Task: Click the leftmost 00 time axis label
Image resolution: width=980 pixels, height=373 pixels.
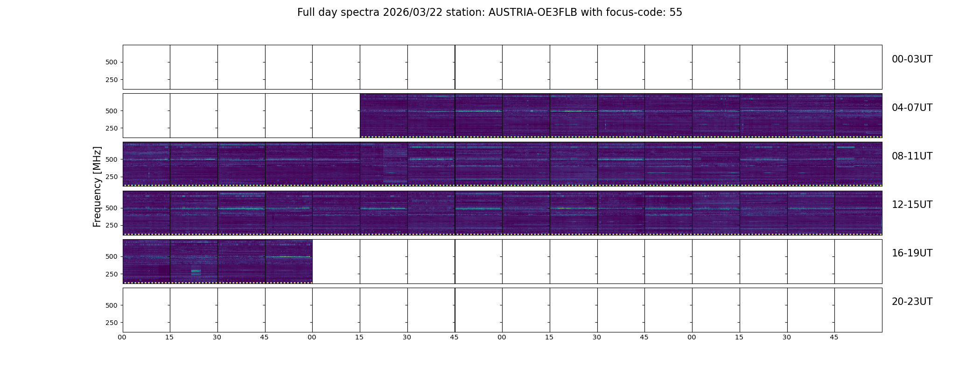Action: click(122, 337)
